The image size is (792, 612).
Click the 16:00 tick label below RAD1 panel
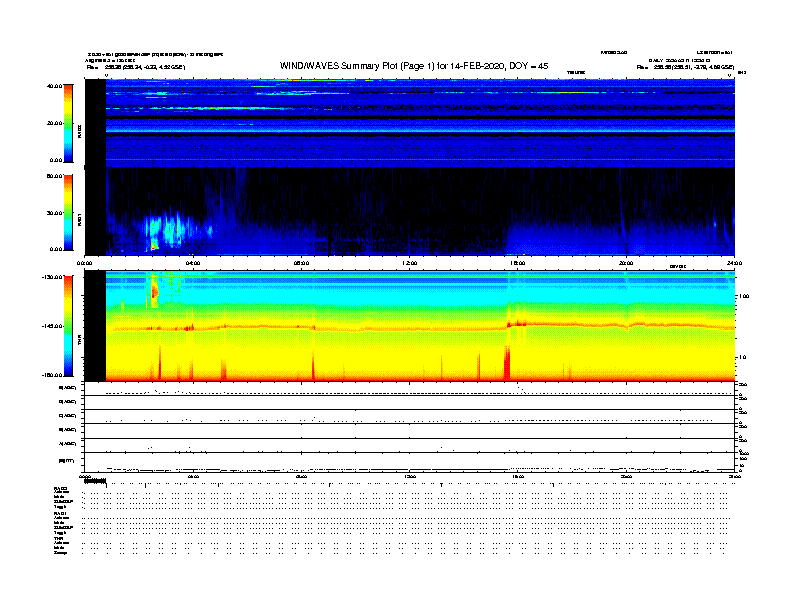pos(518,263)
